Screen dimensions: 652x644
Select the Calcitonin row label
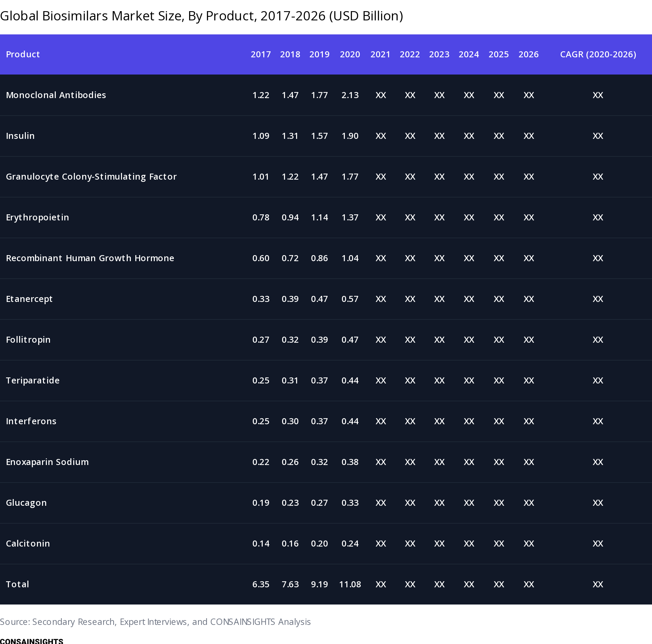(28, 543)
